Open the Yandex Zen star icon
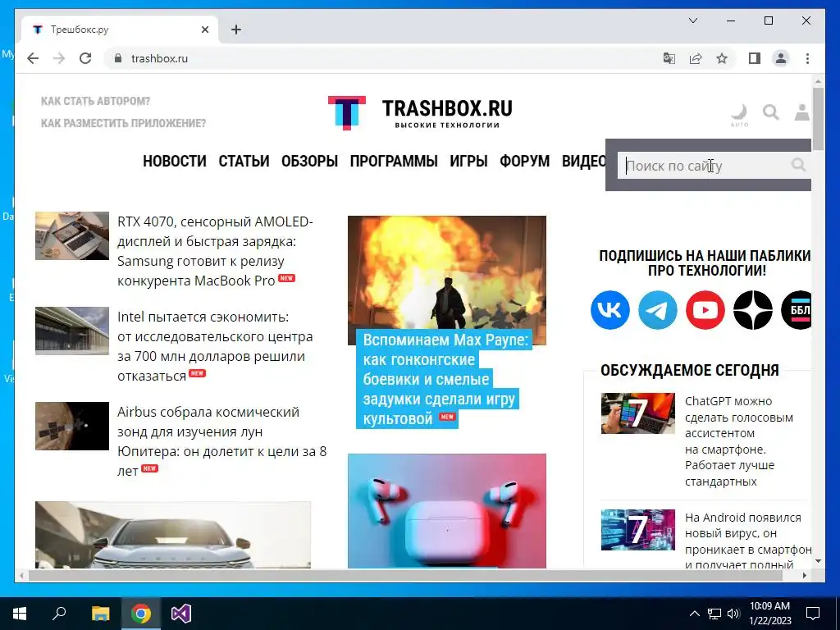This screenshot has width=840, height=630. 753,309
